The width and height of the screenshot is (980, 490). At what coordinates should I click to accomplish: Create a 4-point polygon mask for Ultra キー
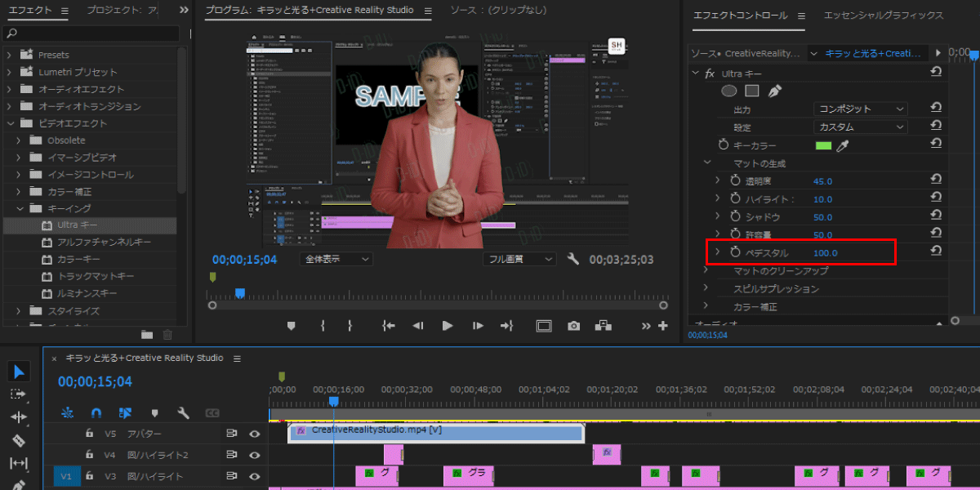click(x=752, y=91)
